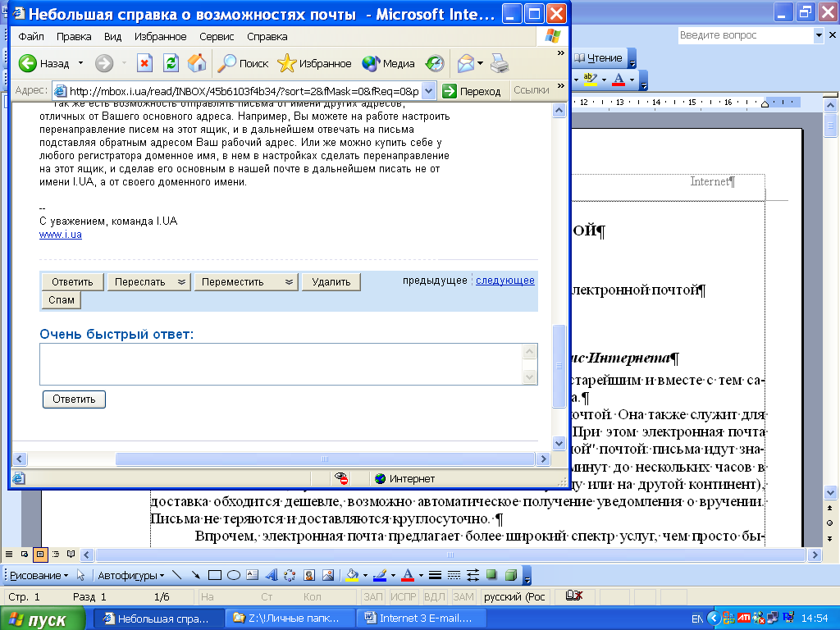Insert a text box from Drawing toolbar
Screen dimensions: 840x630
(253, 575)
